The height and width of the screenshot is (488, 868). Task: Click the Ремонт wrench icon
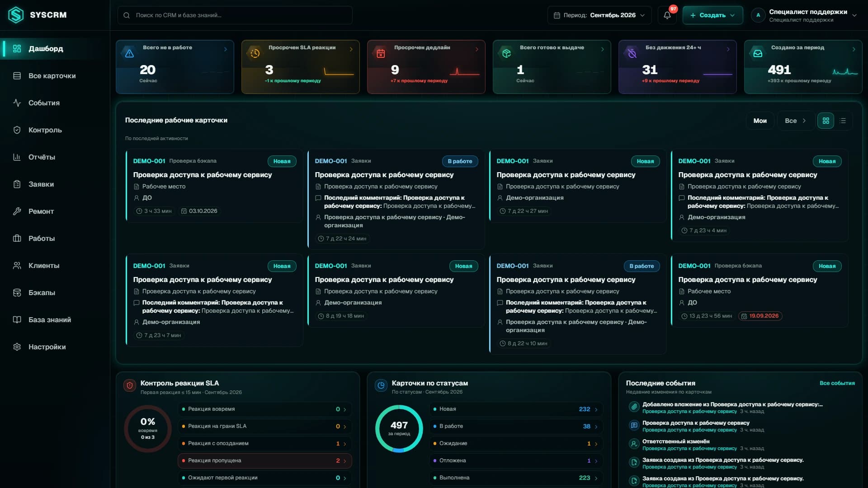17,211
